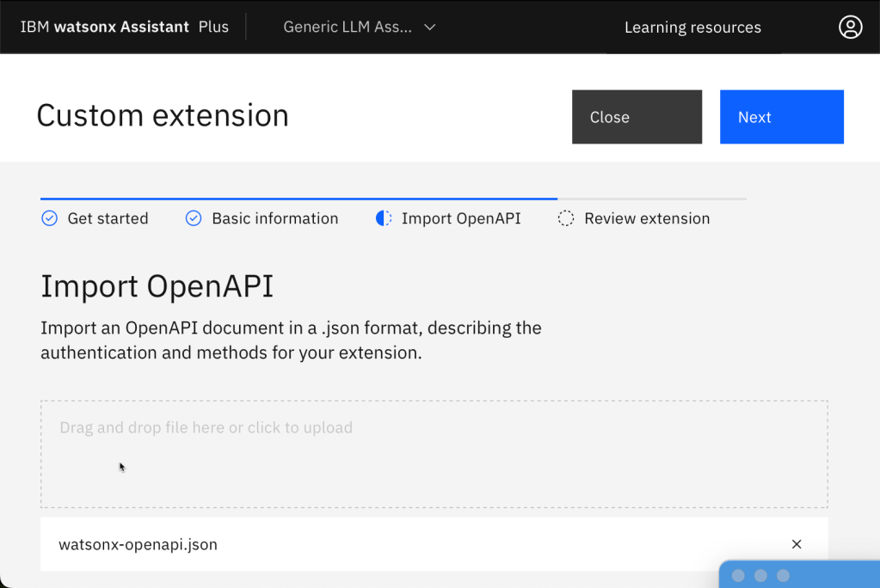Click the Import OpenAPI half-filled step icon
880x588 pixels.
(384, 218)
